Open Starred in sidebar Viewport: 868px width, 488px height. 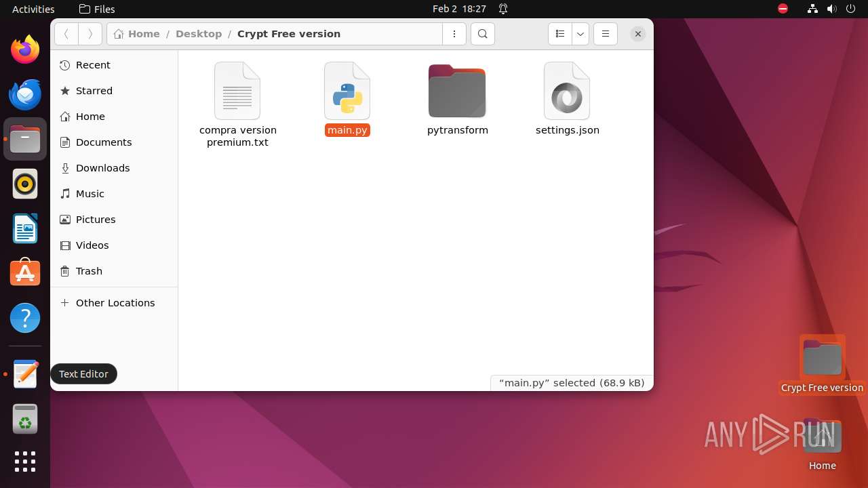114,91
